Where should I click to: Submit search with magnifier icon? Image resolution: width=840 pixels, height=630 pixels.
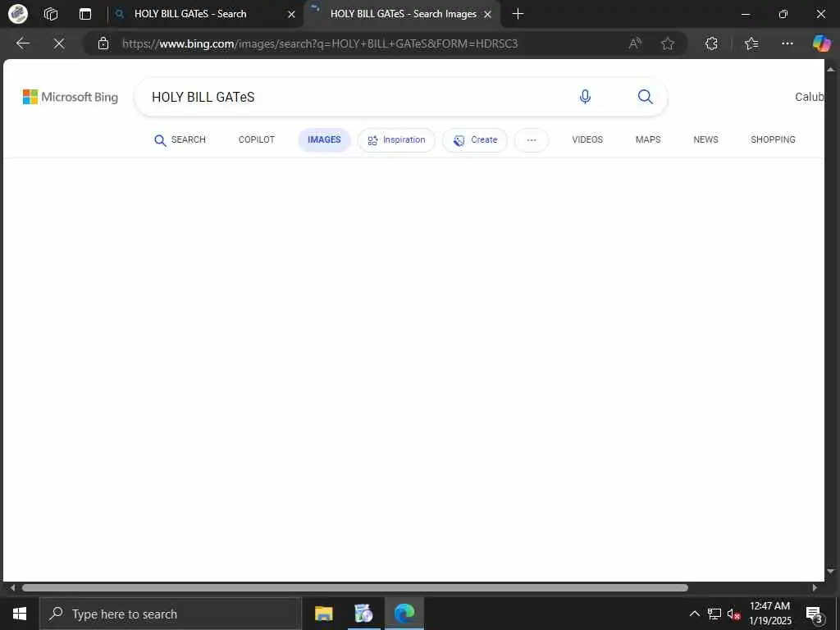click(645, 97)
